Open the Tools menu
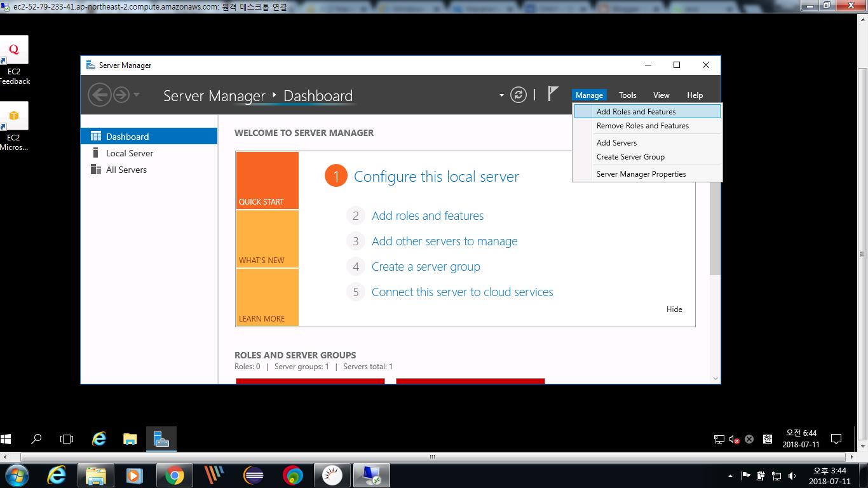Image resolution: width=868 pixels, height=488 pixels. pos(628,95)
